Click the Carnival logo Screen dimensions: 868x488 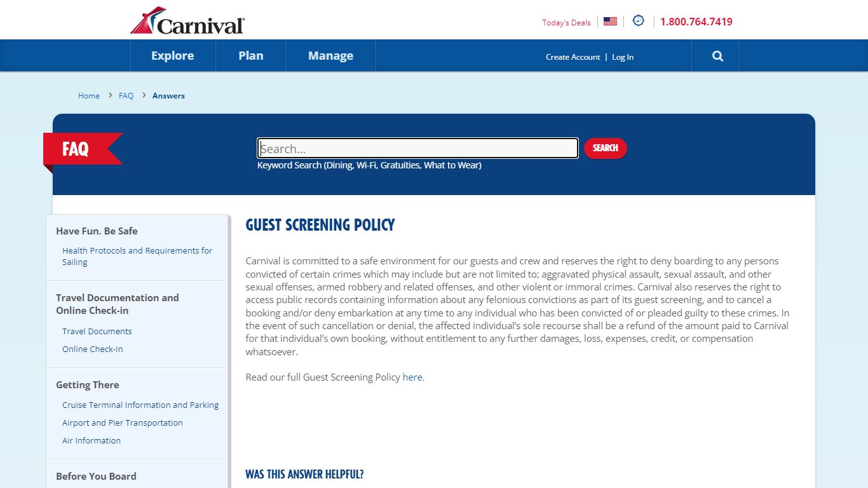187,21
